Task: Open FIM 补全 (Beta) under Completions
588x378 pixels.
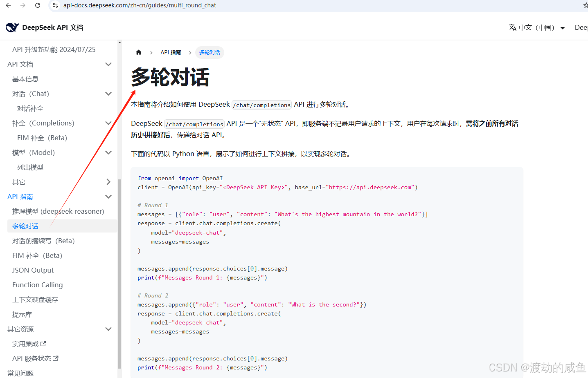Action: pyautogui.click(x=42, y=138)
